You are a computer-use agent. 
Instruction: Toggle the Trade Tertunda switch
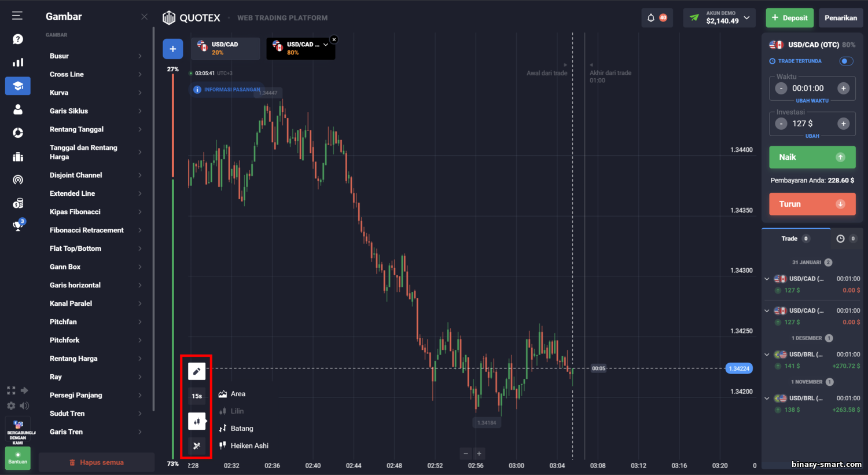coord(846,61)
